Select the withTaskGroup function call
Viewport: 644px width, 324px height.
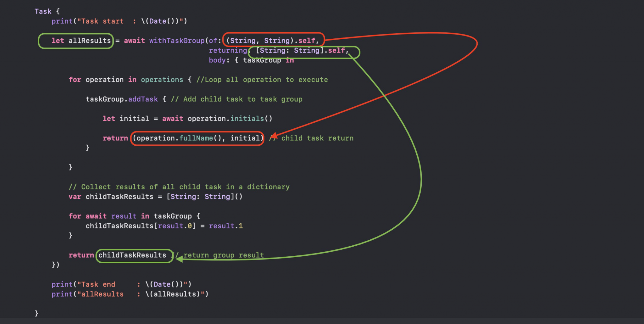[176, 40]
